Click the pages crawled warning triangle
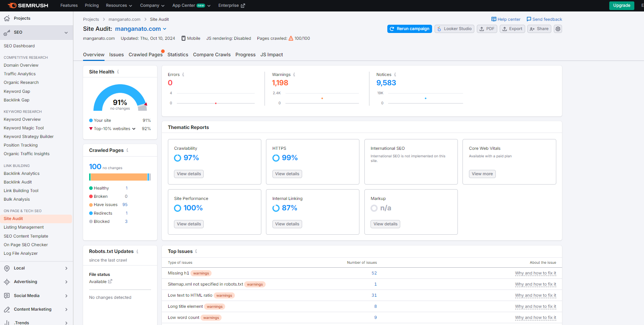 click(x=291, y=38)
